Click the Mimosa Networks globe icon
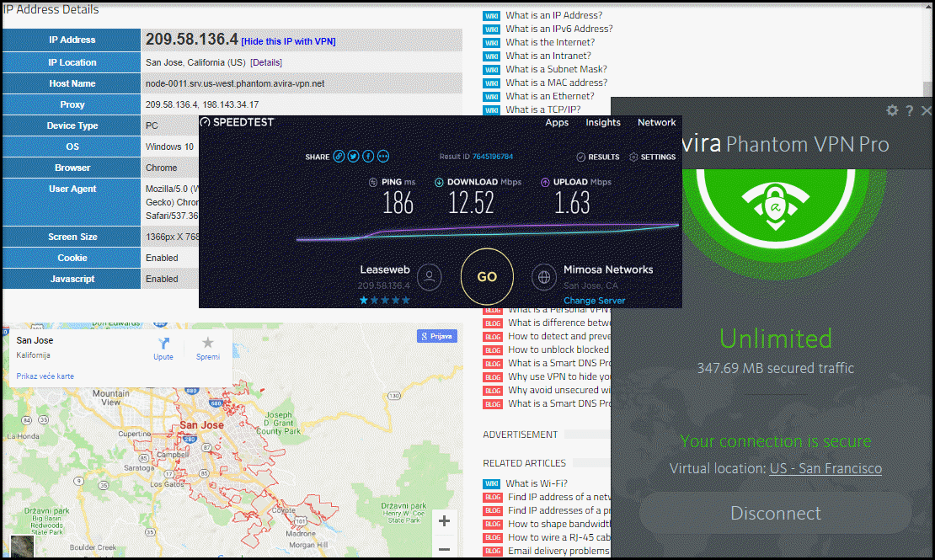The height and width of the screenshot is (560, 935). point(544,277)
